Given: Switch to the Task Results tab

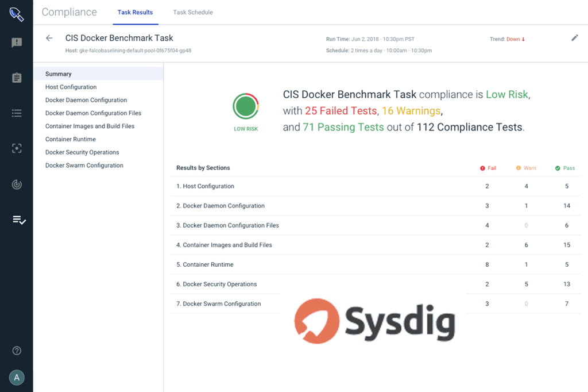Looking at the screenshot, I should pos(135,13).
